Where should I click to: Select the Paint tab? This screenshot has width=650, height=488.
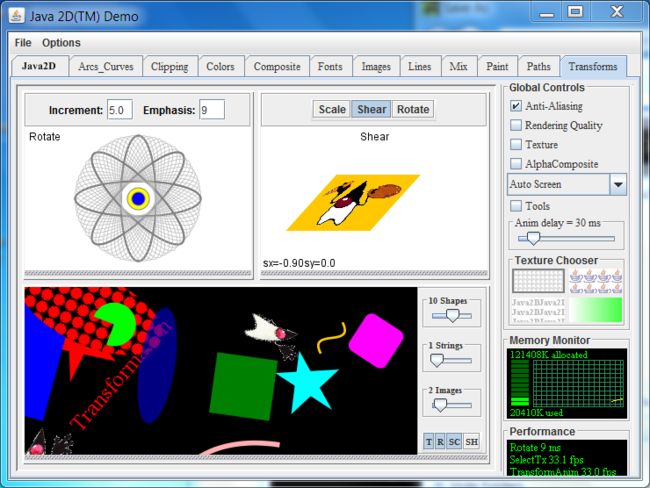(x=497, y=66)
